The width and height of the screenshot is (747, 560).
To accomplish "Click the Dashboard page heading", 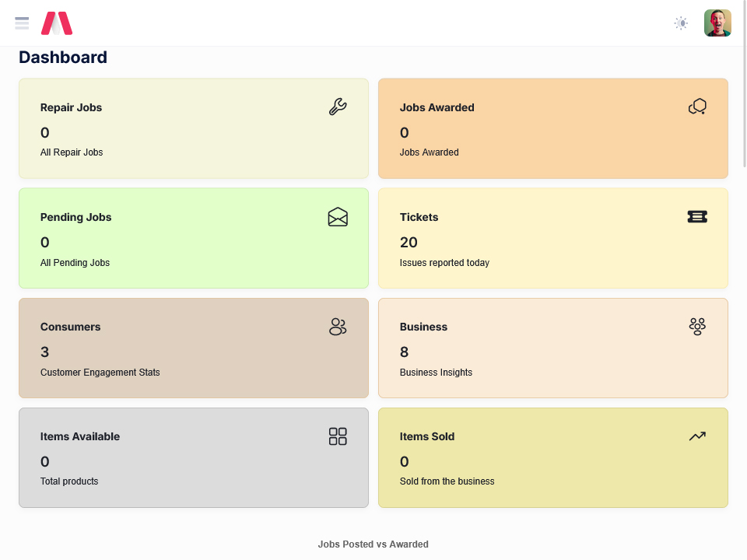I will coord(63,58).
